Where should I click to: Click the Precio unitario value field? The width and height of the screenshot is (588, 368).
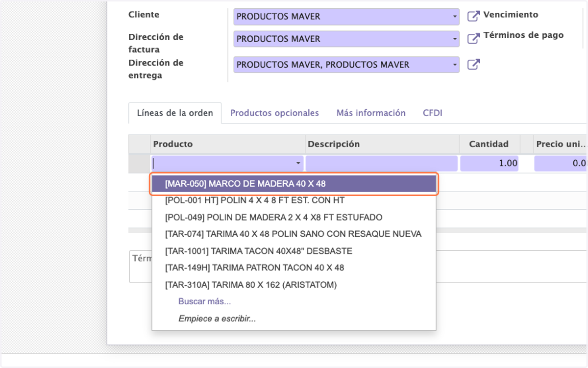point(561,163)
